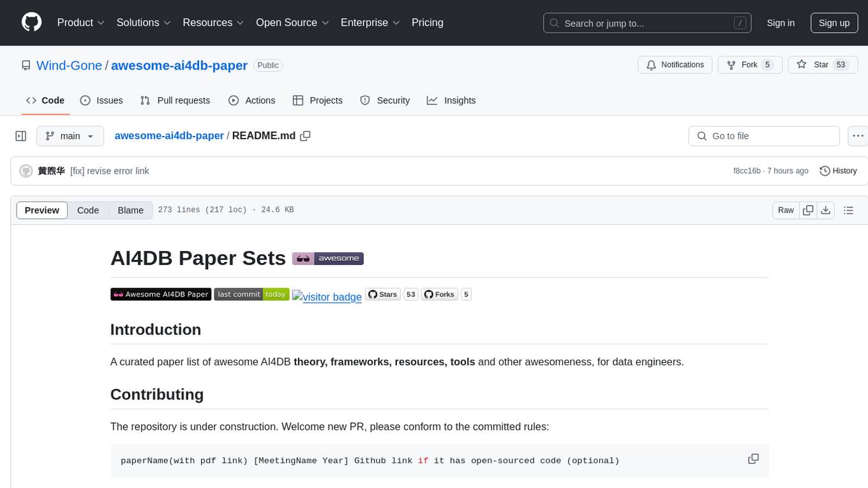Open the awesome-ai4db-paper repository link in header

click(179, 65)
